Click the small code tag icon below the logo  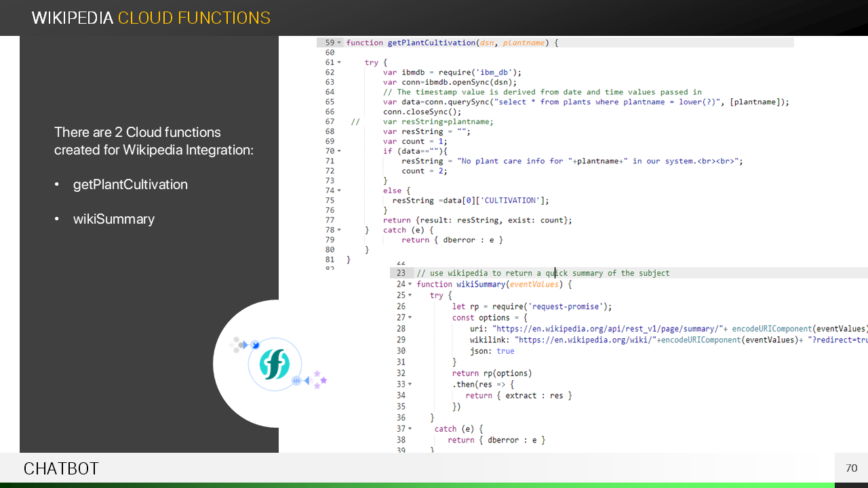[296, 381]
